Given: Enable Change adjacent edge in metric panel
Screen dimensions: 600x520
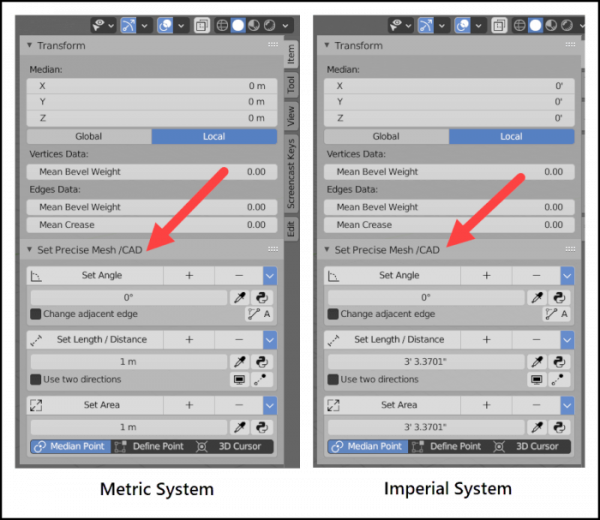Looking at the screenshot, I should [36, 314].
